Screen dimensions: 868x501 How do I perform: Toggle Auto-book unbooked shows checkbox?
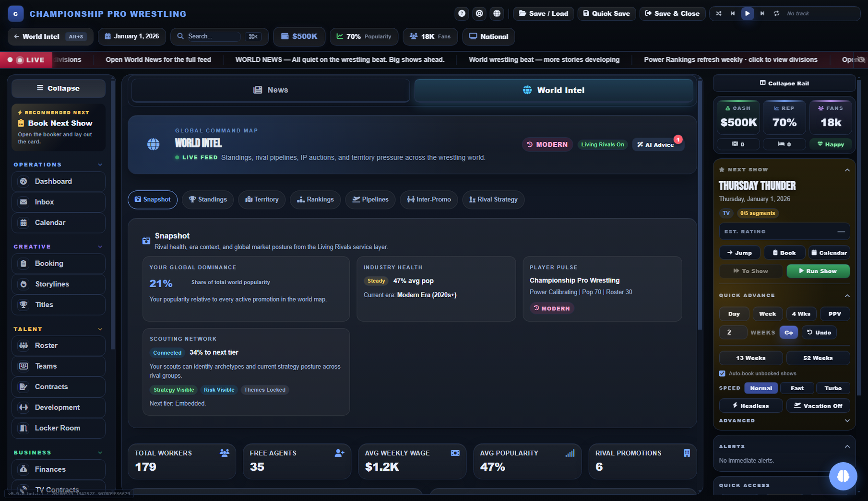click(x=722, y=373)
